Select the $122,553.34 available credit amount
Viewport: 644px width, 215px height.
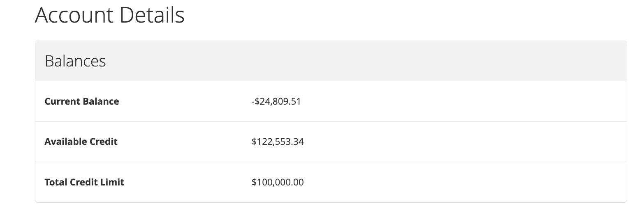point(278,142)
